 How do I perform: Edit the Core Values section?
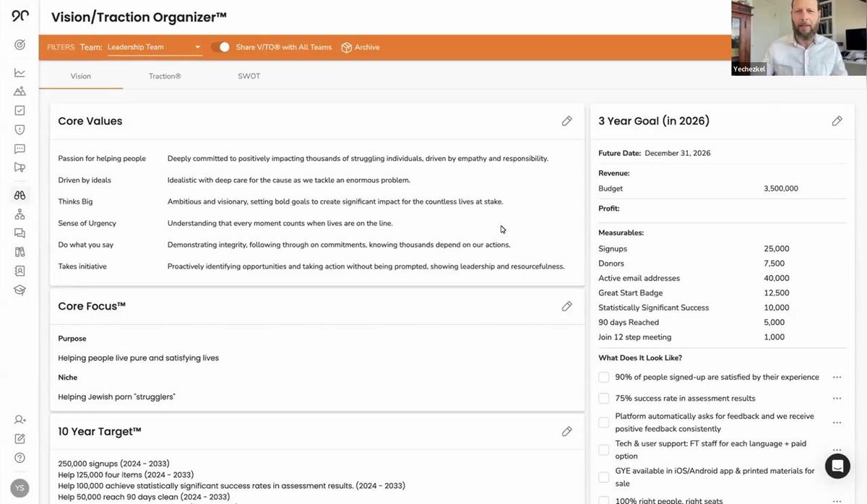pyautogui.click(x=567, y=121)
